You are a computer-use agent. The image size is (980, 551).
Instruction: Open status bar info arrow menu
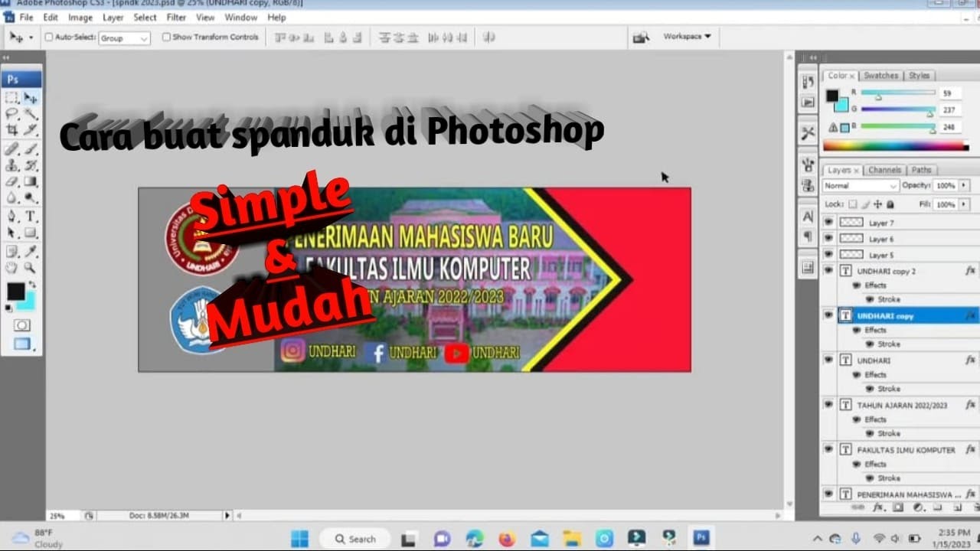(x=227, y=516)
